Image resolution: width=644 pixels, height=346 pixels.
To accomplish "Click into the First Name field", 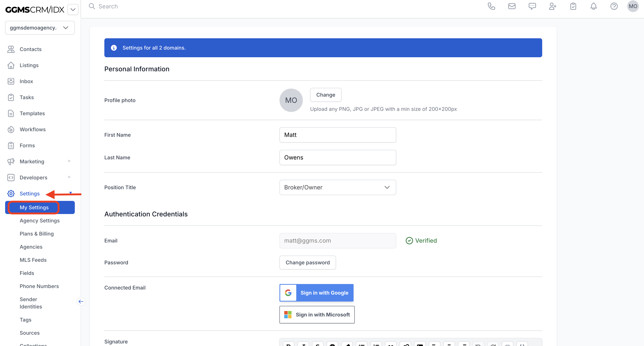I will [338, 135].
